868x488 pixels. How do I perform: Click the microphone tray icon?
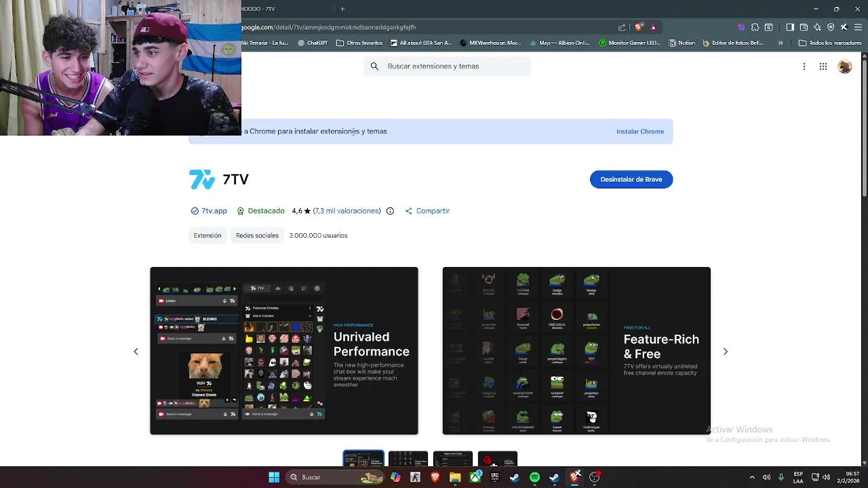click(x=781, y=477)
